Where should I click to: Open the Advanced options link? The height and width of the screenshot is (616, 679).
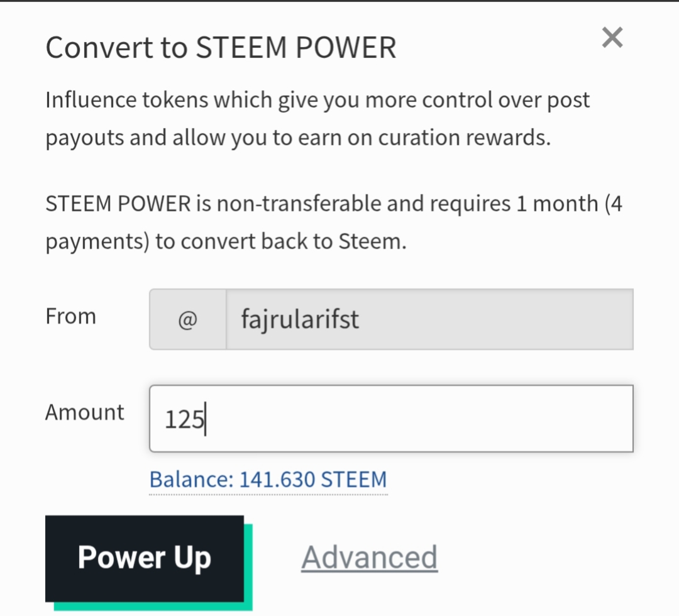(x=369, y=558)
